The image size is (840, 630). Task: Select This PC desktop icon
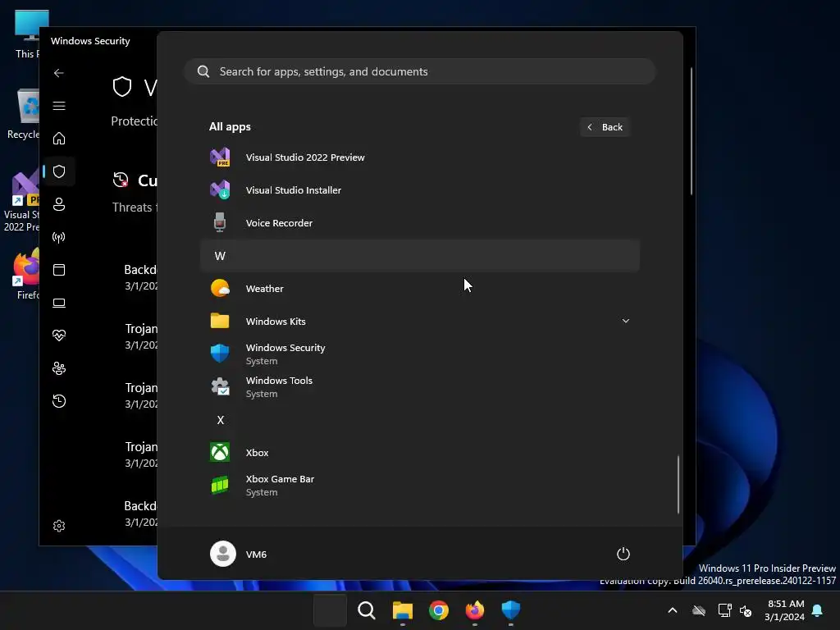pyautogui.click(x=25, y=34)
